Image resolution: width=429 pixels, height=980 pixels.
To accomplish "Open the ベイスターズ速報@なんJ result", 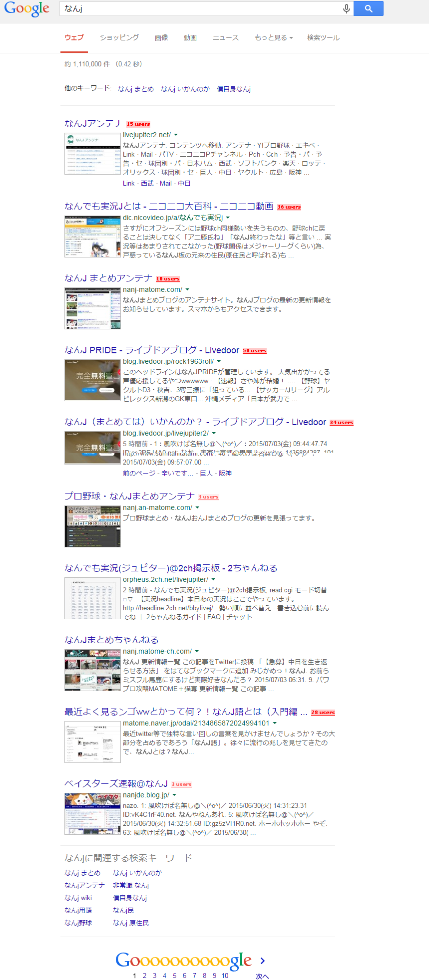I will coord(116,783).
